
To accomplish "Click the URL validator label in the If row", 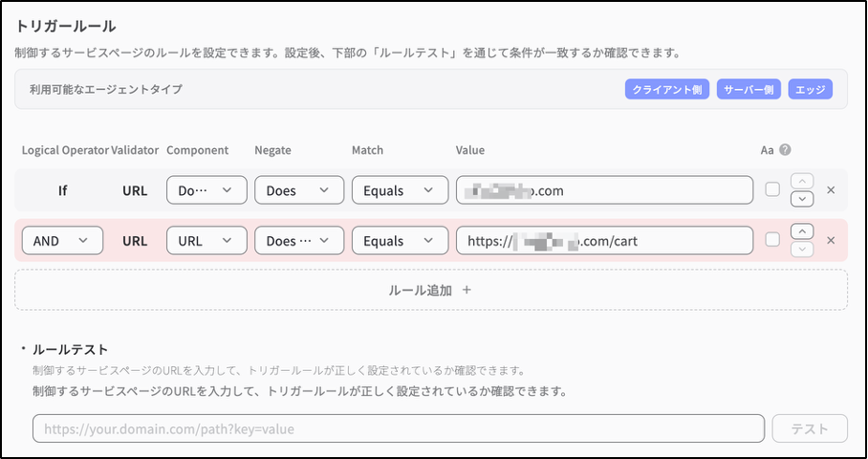I will 135,190.
